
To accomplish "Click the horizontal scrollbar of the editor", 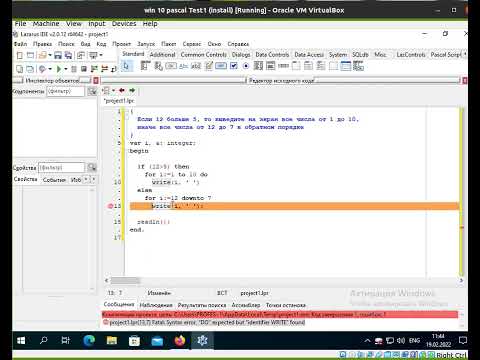I will pos(283,281).
